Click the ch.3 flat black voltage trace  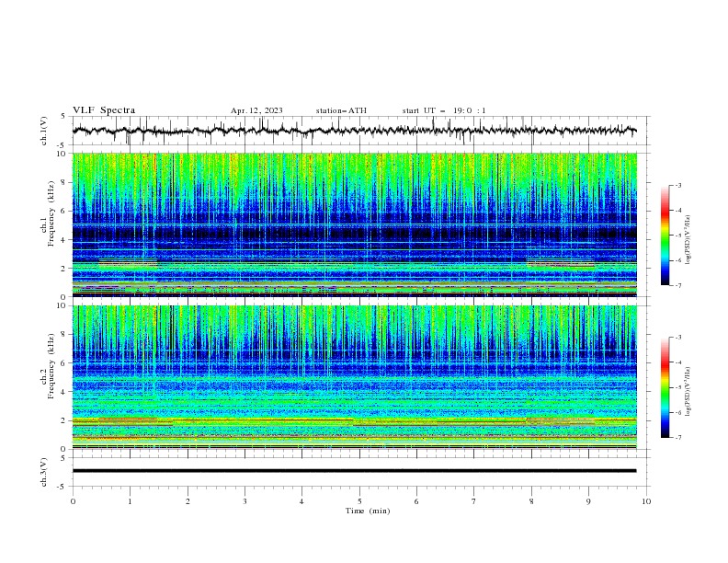[x=354, y=471]
